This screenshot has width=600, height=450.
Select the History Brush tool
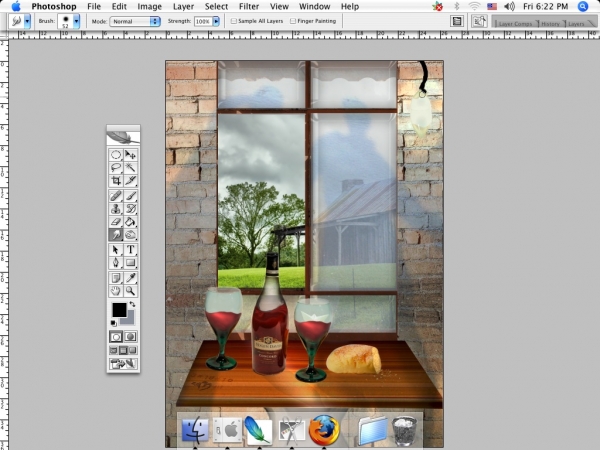point(130,209)
